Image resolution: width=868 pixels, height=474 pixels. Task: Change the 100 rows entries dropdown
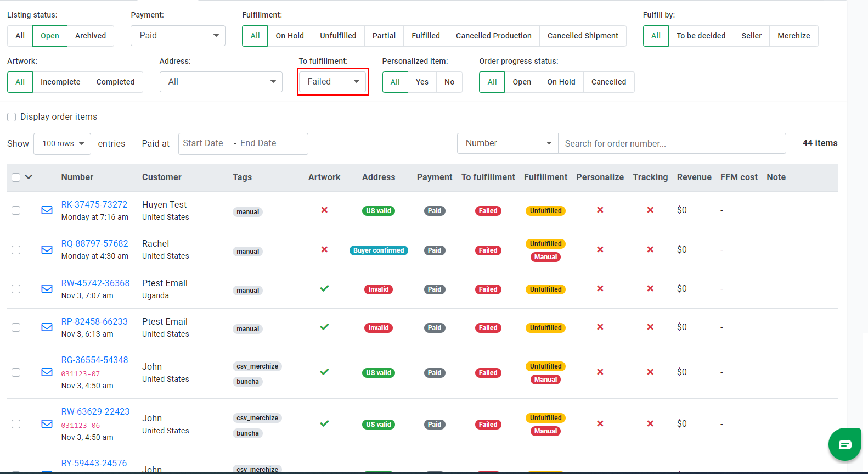pos(63,144)
